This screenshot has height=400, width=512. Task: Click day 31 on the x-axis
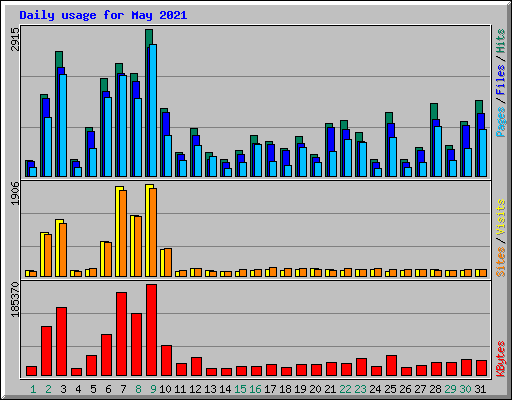[x=480, y=389]
